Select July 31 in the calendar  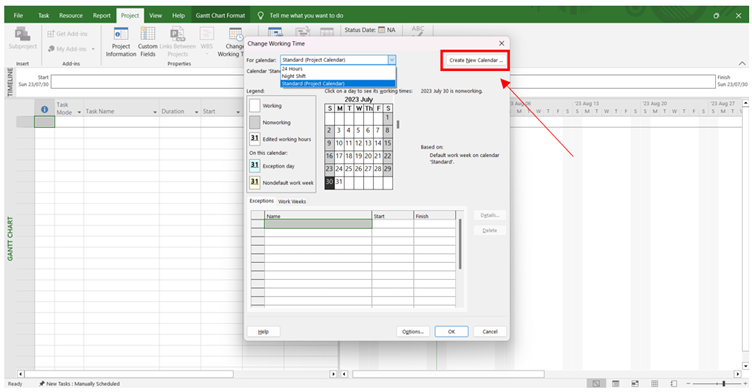339,181
